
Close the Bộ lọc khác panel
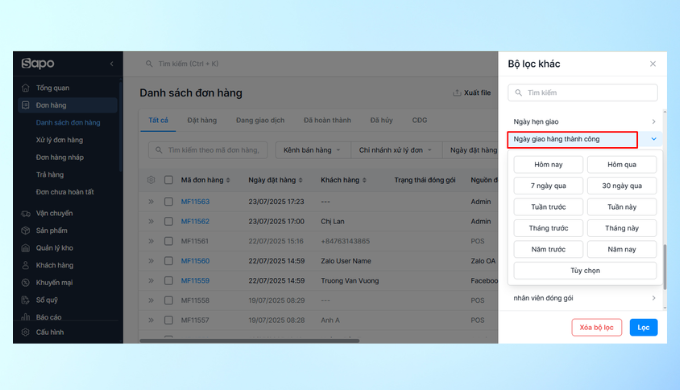653,64
